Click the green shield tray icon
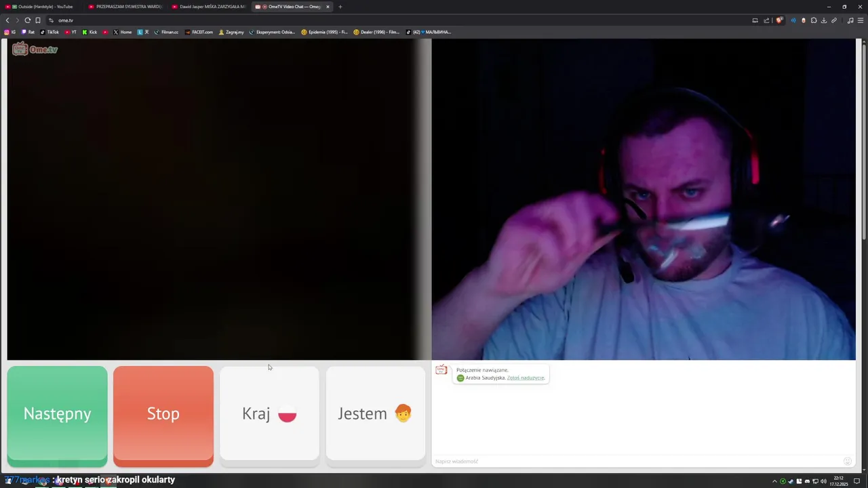Viewport: 868px width, 488px height. 783,481
